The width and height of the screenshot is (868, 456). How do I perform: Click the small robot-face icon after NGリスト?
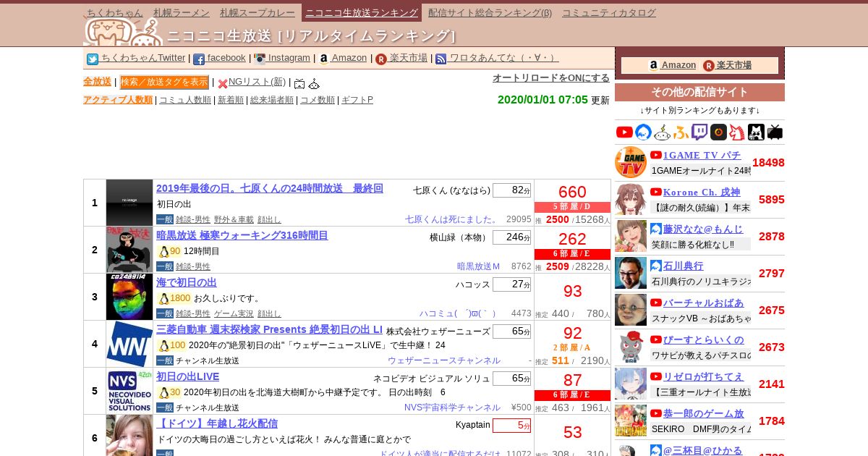pos(314,83)
